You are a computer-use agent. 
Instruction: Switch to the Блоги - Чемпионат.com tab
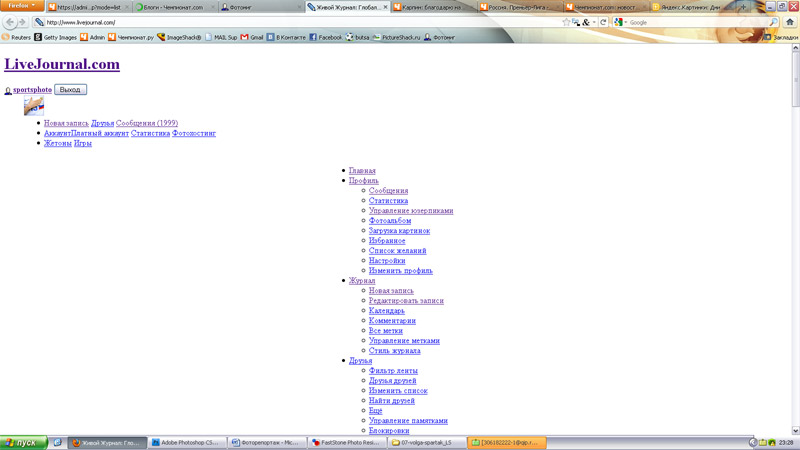[x=174, y=7]
